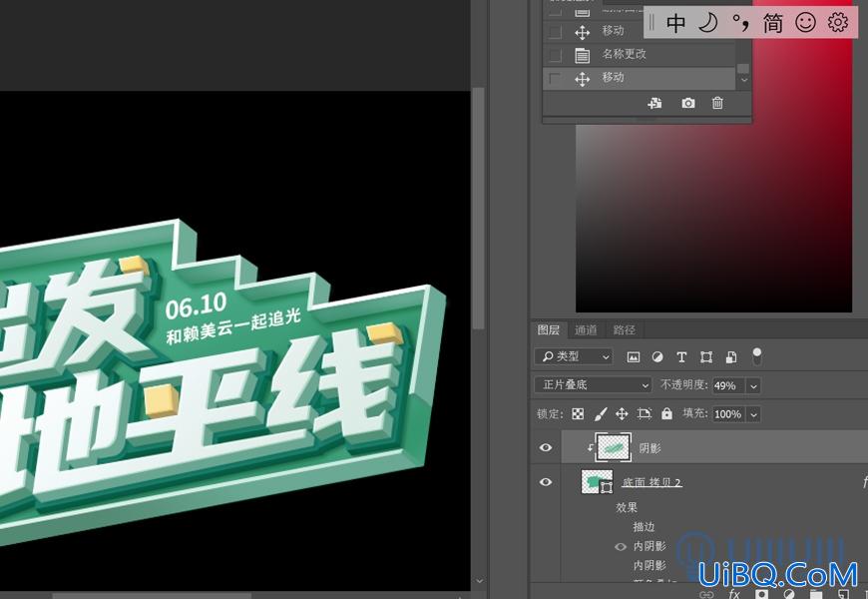Image resolution: width=868 pixels, height=599 pixels.
Task: Hide the 阴影 layer via eye icon
Action: tap(546, 447)
